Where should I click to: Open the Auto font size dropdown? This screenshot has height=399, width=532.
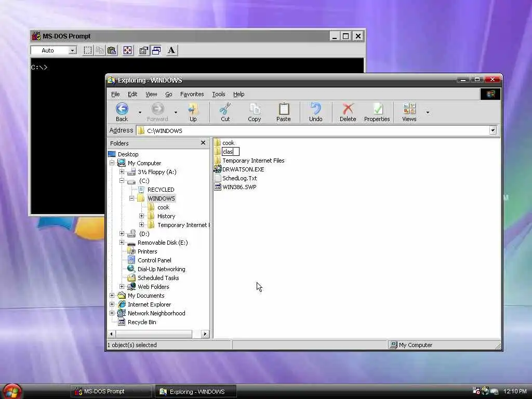(x=72, y=50)
